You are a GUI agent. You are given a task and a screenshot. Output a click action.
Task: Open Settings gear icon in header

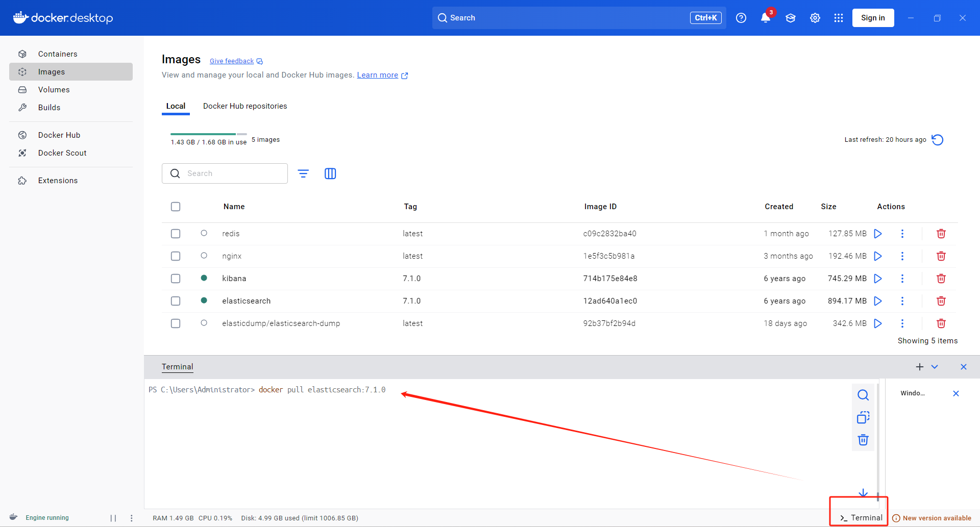point(815,18)
